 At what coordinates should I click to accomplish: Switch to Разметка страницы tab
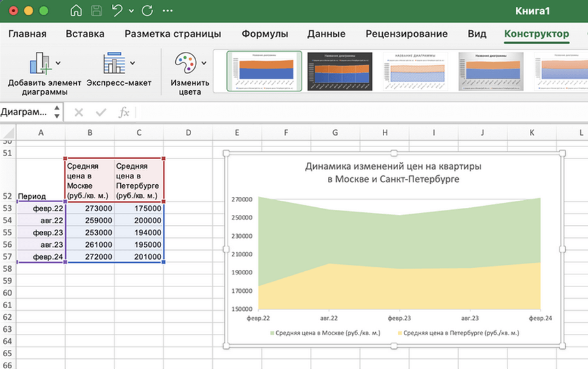point(173,34)
